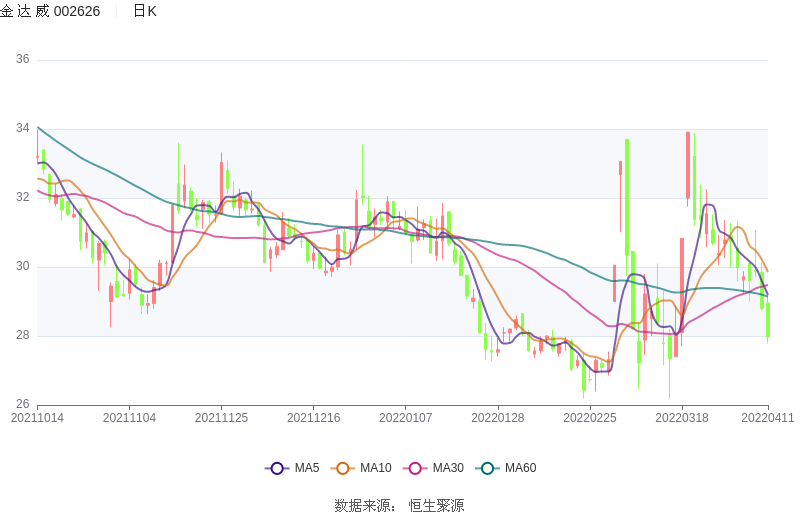This screenshot has width=800, height=517.
Task: Click the 20211125 date axis label
Action: tap(221, 418)
